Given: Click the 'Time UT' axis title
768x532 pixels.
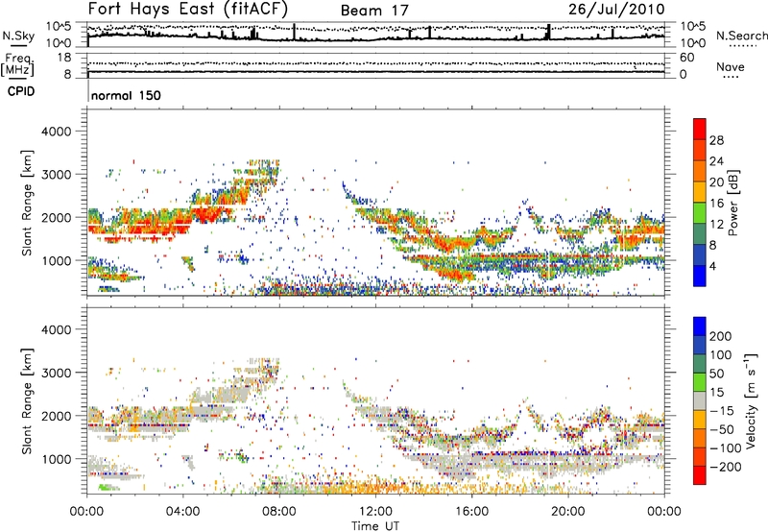Looking at the screenshot, I should [x=375, y=526].
